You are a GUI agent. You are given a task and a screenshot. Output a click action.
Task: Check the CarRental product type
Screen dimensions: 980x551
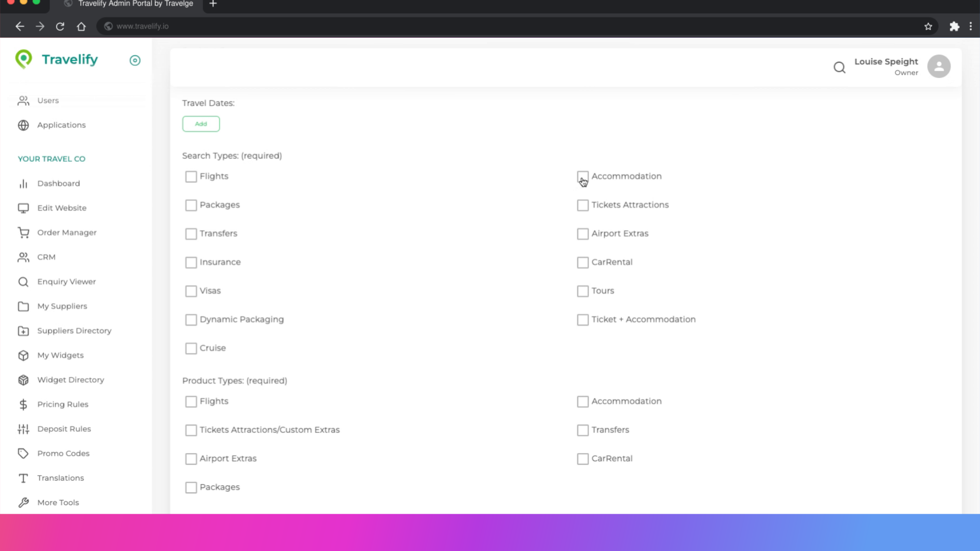click(x=583, y=459)
